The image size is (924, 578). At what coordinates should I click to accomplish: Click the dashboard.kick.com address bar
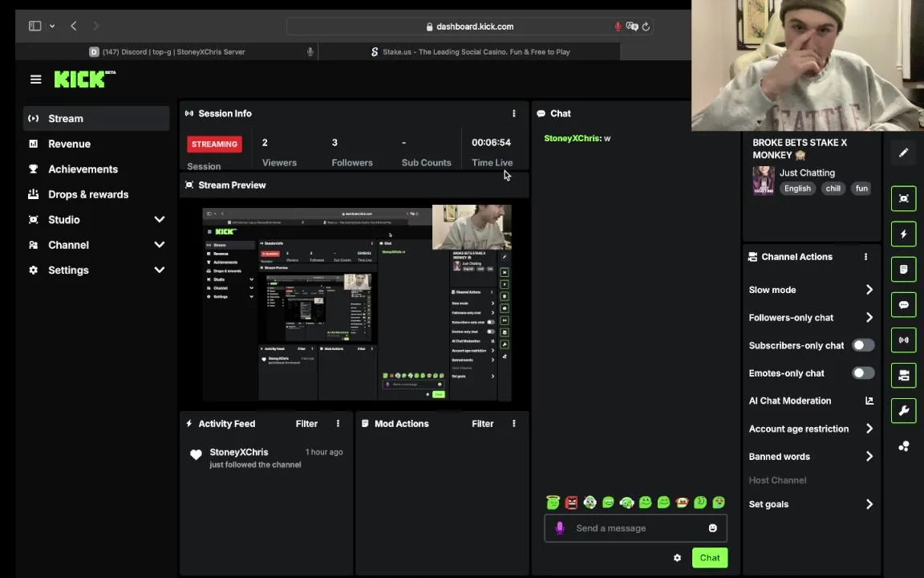pyautogui.click(x=469, y=26)
